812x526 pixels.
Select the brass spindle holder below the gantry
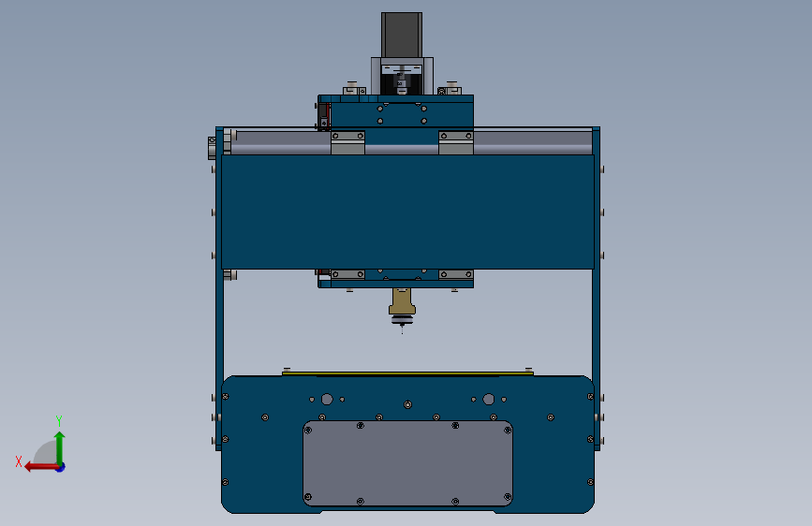402,301
